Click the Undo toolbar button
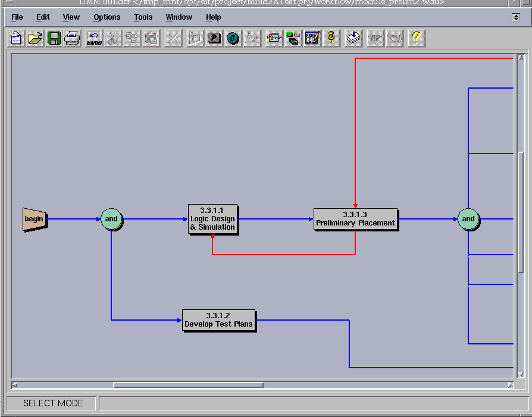This screenshot has width=532, height=417. point(94,39)
